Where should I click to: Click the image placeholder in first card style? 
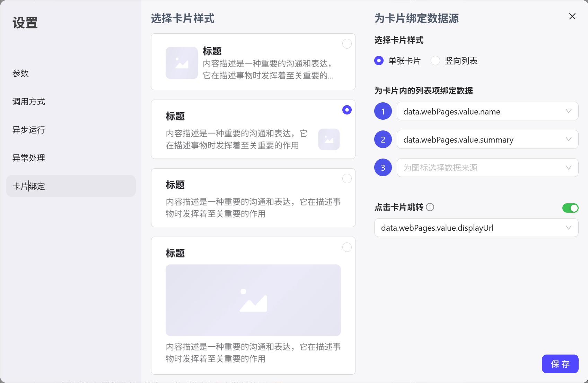182,63
